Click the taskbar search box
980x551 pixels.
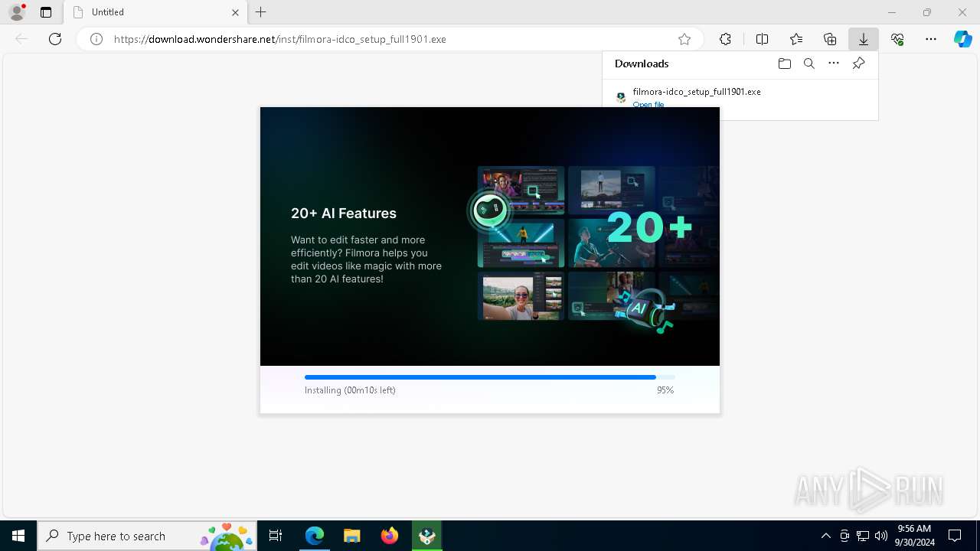pyautogui.click(x=147, y=536)
